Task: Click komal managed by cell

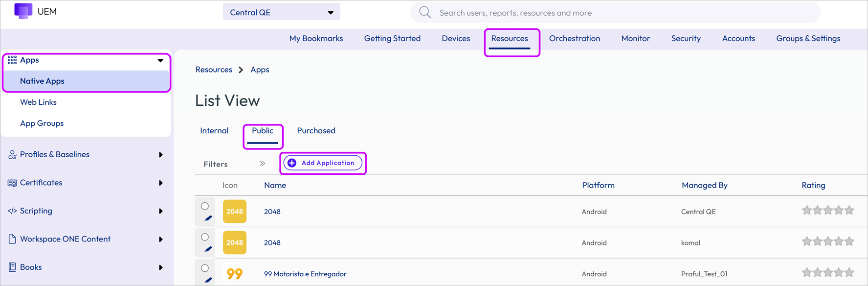Action: (690, 243)
